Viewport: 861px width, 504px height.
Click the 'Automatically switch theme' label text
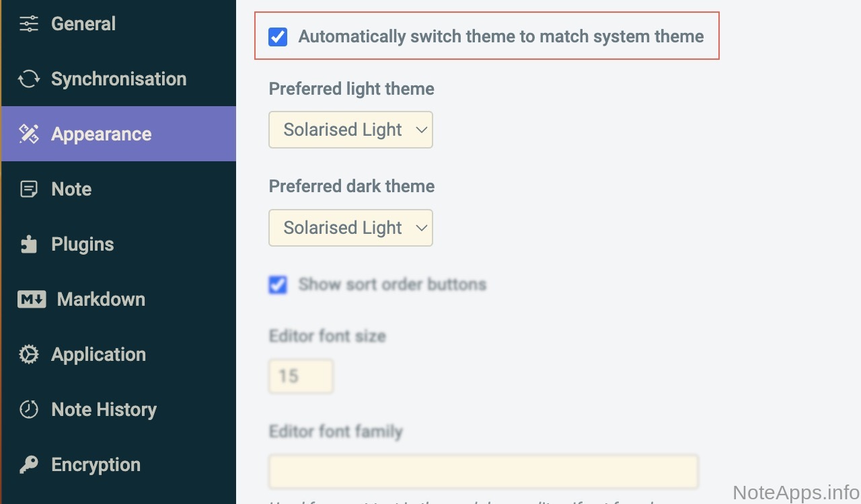pos(501,37)
